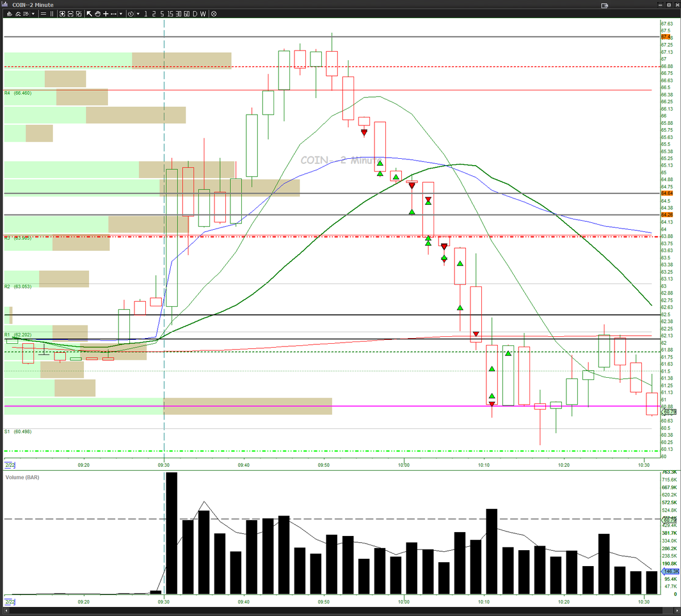Click the COIN--2 Minute window title

(x=33, y=5)
